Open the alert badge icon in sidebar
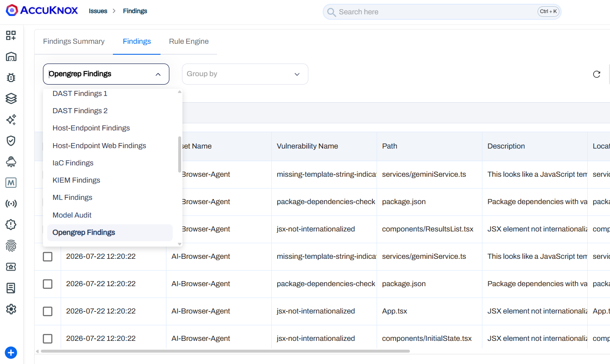 [11, 225]
